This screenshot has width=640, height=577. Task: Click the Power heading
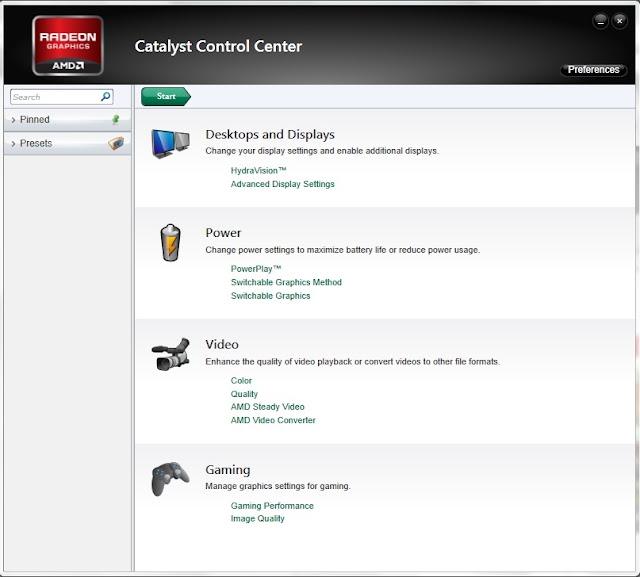(223, 233)
